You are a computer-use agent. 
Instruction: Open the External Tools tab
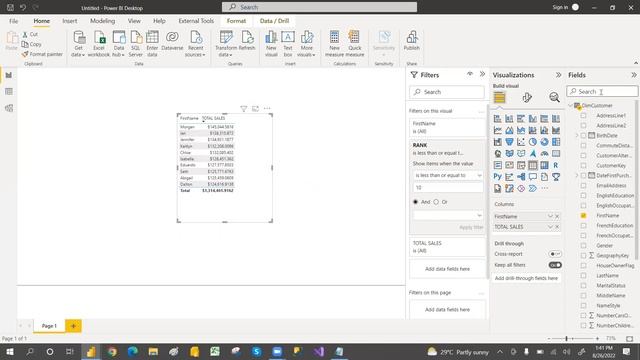coord(196,21)
